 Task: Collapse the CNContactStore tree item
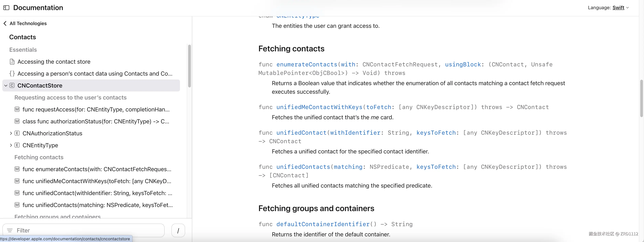coord(6,86)
